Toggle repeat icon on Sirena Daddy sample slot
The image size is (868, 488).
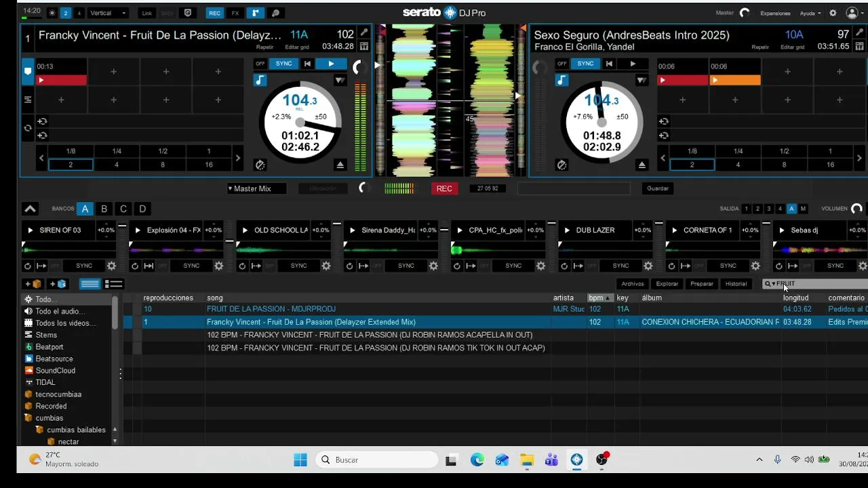tap(349, 266)
